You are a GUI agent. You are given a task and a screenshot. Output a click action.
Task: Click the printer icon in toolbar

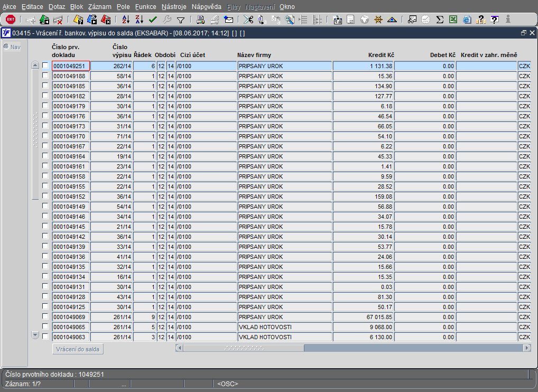click(x=200, y=20)
